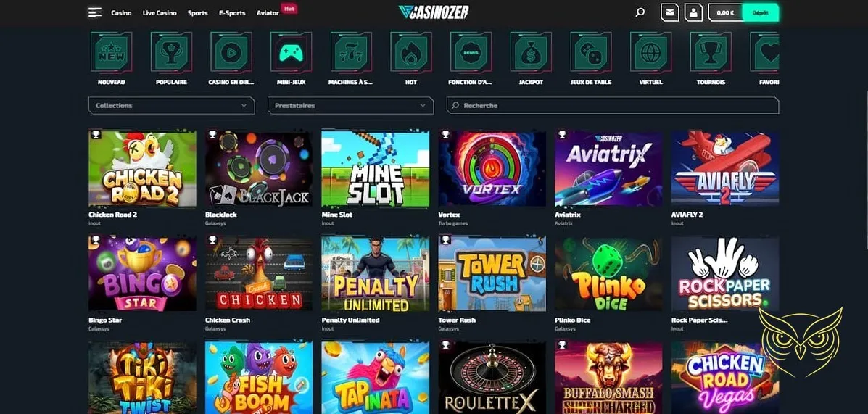The width and height of the screenshot is (868, 414).
Task: Open the Live Casino menu item
Action: [x=160, y=13]
